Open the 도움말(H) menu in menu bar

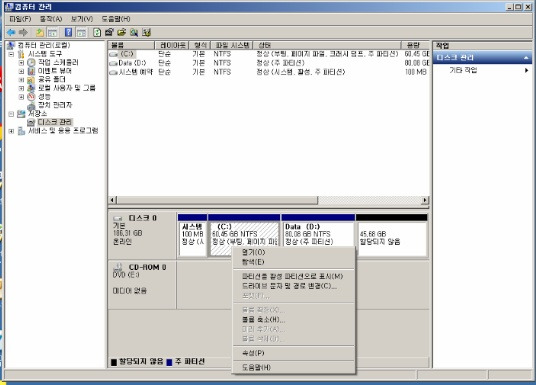pyautogui.click(x=116, y=19)
